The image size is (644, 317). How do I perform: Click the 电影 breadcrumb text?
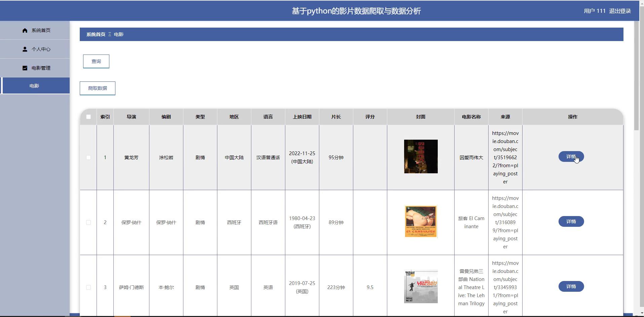click(119, 34)
